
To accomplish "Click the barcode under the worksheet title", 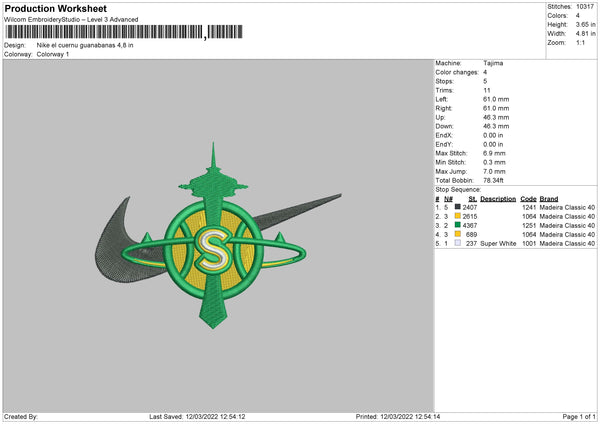I will coord(123,32).
